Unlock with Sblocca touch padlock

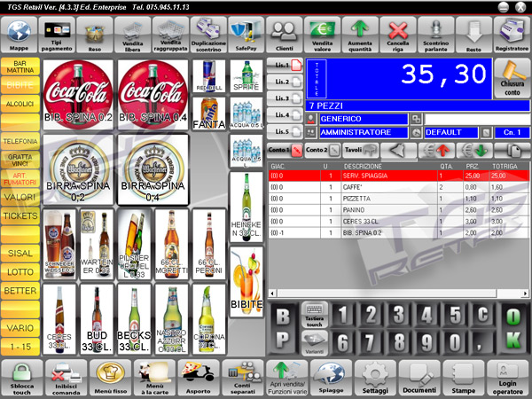pyautogui.click(x=22, y=378)
